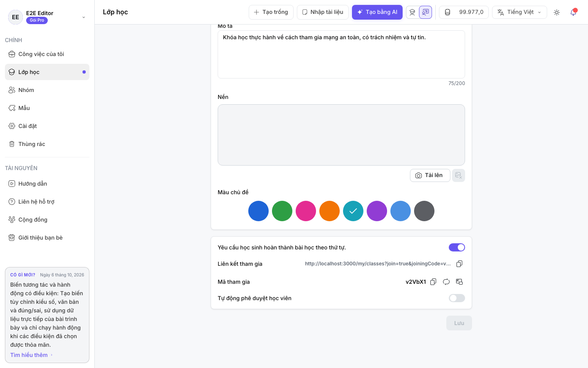The image size is (588, 368).
Task: Copy the join code v2VbX1
Action: coord(433,282)
